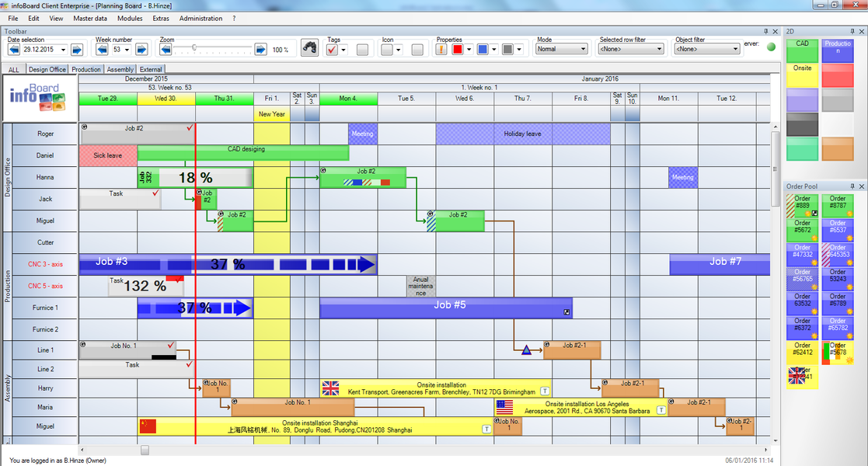Click the UK flag on Onsite installation
Screen dimensions: 868x466
coord(330,388)
